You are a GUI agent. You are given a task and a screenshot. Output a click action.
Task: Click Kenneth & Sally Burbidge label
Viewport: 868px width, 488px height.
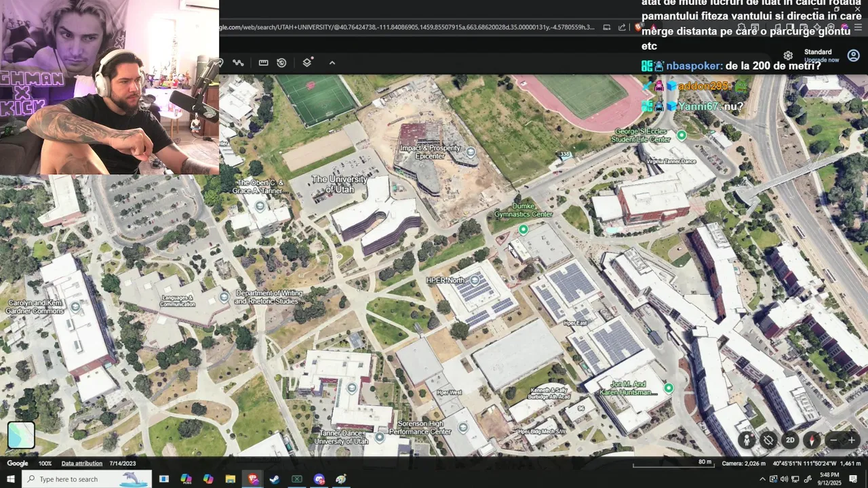pyautogui.click(x=550, y=393)
